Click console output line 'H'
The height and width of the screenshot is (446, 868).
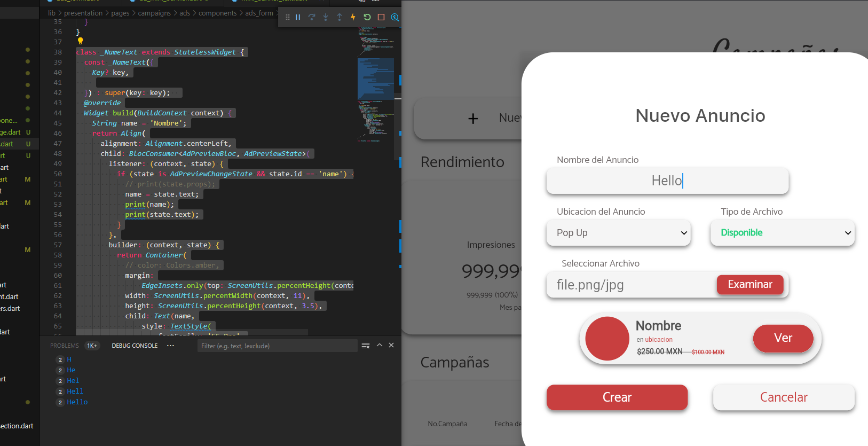pos(69,359)
